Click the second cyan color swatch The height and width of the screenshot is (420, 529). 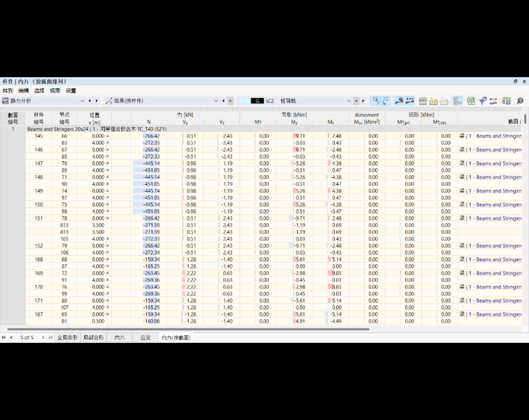point(247,101)
